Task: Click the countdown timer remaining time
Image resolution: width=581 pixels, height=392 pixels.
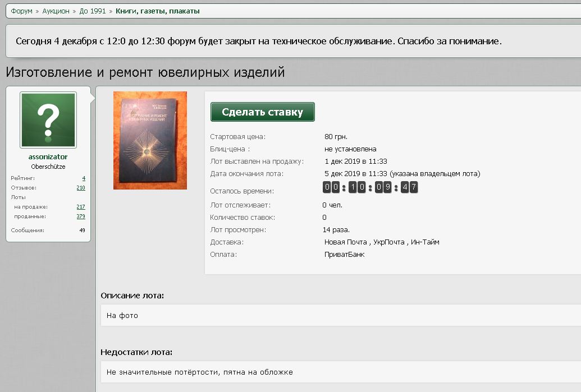Action: tap(370, 187)
